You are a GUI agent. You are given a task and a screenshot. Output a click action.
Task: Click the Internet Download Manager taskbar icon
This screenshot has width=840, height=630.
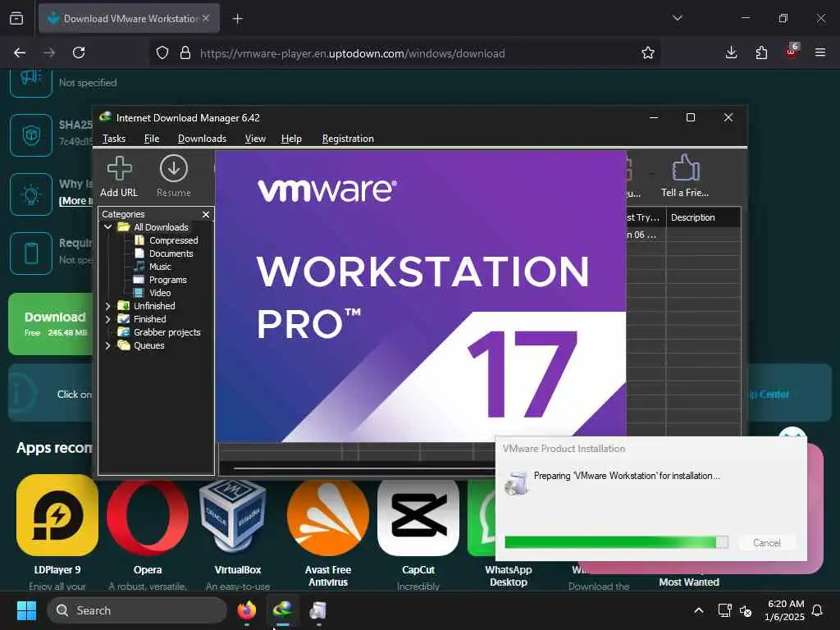click(x=283, y=610)
